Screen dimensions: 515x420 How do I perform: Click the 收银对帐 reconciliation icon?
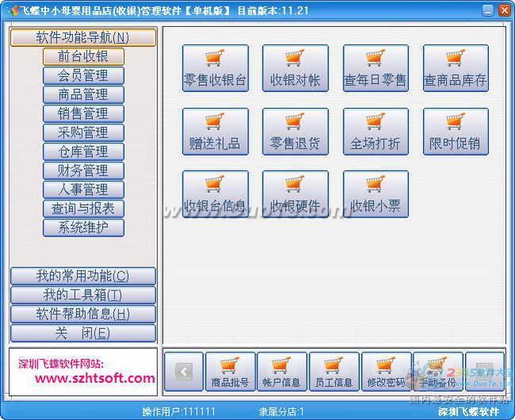click(295, 68)
